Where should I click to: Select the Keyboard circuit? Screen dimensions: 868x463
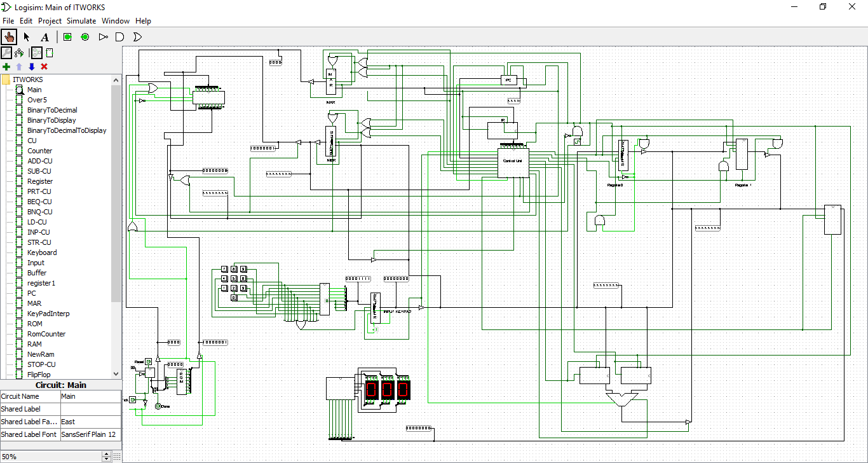(42, 252)
